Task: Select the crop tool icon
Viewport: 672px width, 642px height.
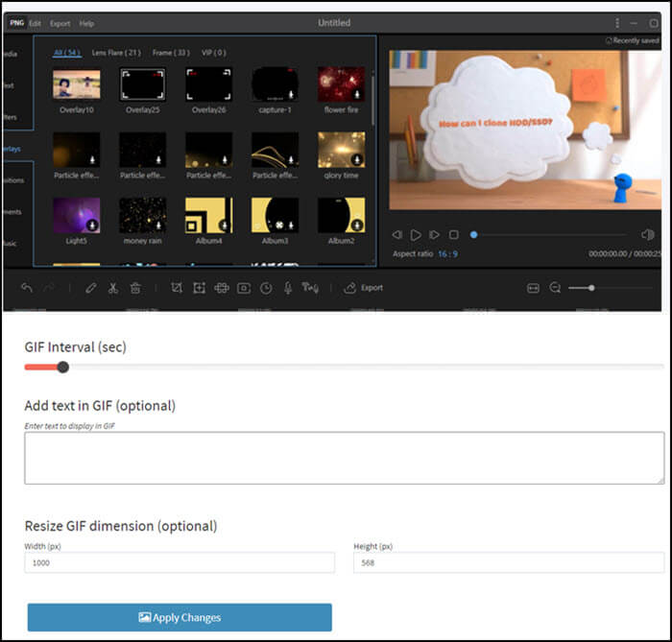Action: (176, 287)
